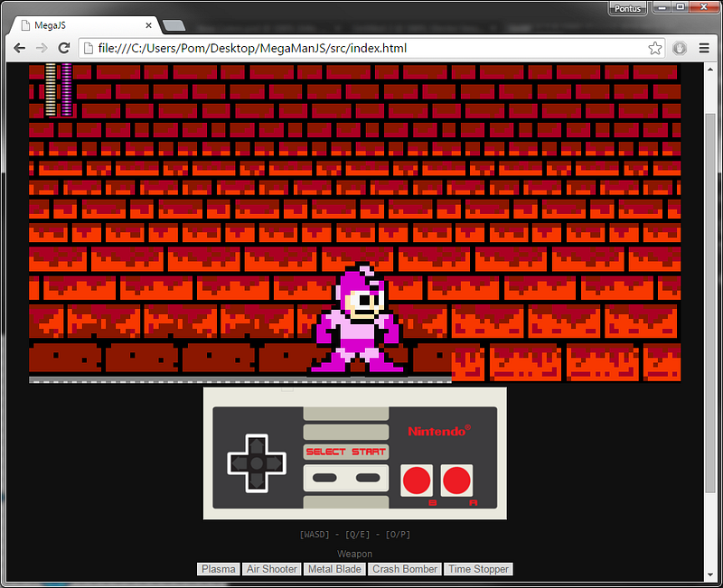Image resolution: width=723 pixels, height=588 pixels.
Task: Click the scrollbar down arrow
Action: 710,575
